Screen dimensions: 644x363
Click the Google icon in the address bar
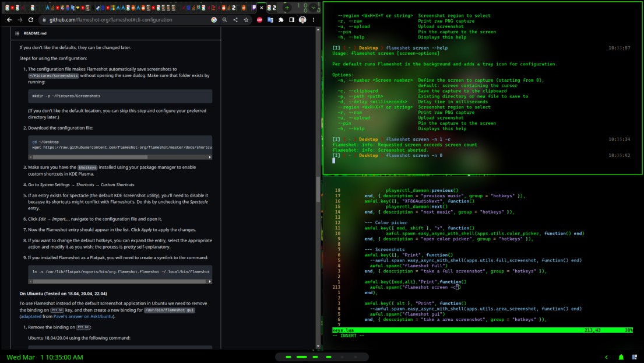point(214,20)
